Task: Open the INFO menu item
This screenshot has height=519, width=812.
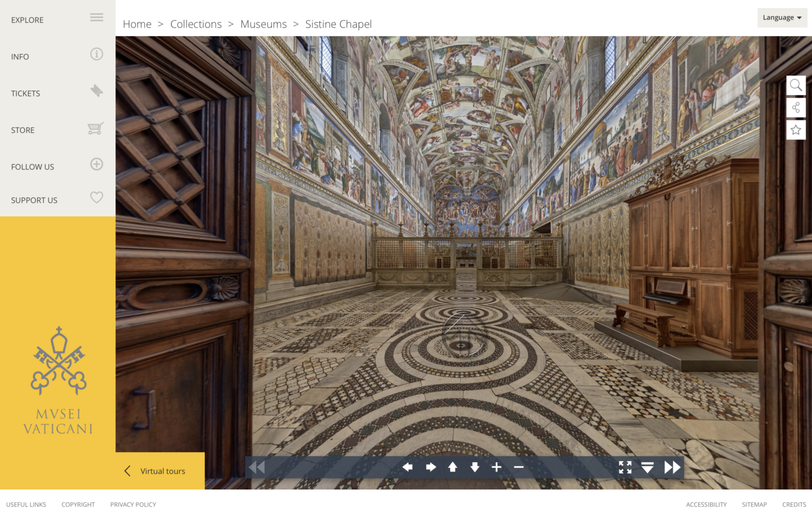Action: click(20, 57)
